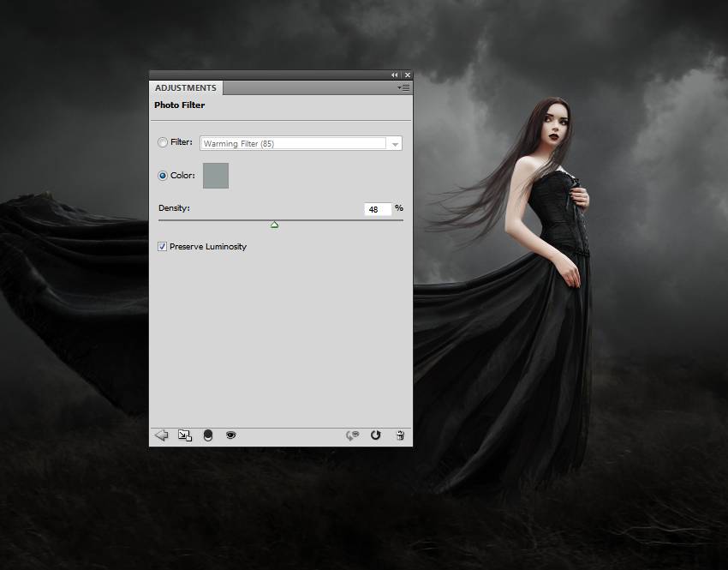Uncheck the Preserve Luminosity checkbox
Screen dimensions: 728x570
pos(163,247)
